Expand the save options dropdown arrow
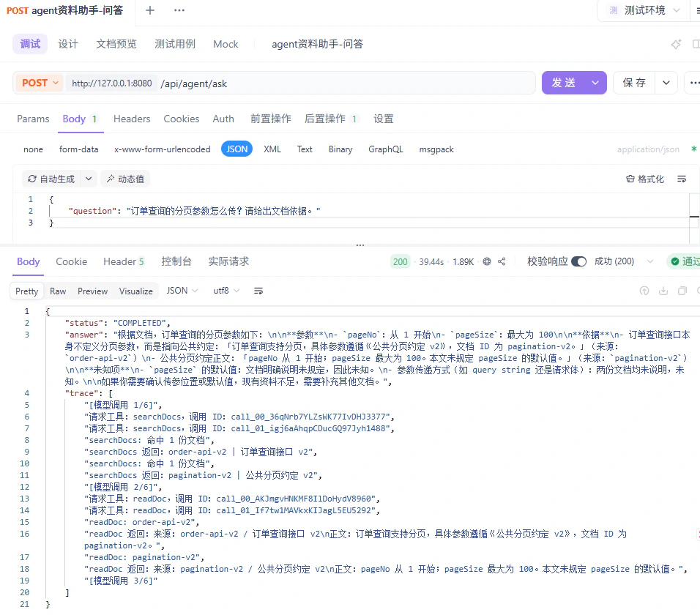700x615 pixels. point(666,83)
